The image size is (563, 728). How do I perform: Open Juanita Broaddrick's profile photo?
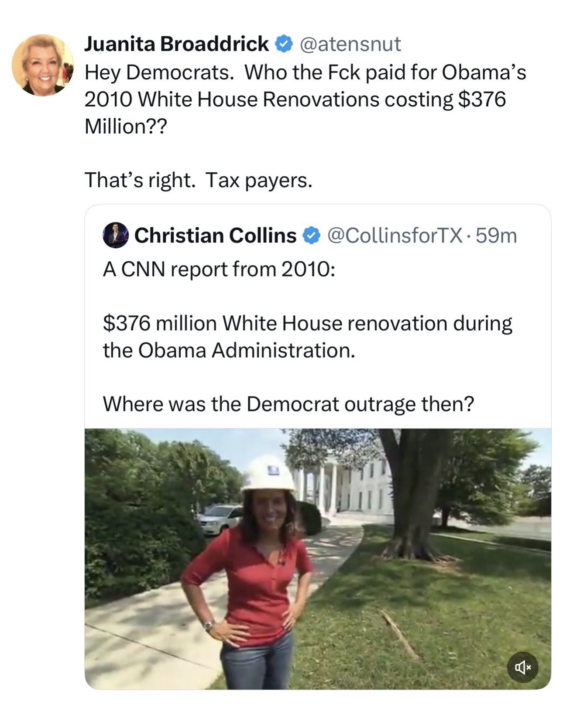(x=43, y=65)
